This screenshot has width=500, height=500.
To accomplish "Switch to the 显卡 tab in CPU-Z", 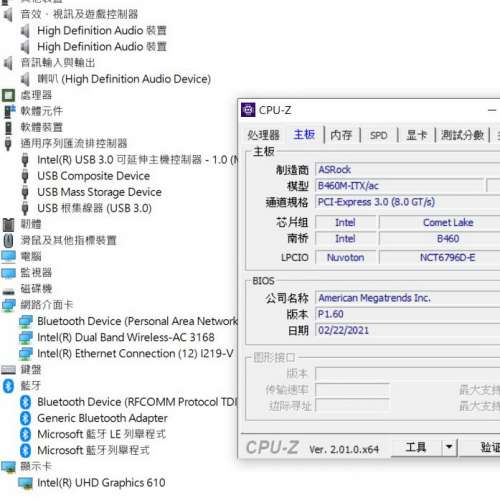I will point(416,135).
